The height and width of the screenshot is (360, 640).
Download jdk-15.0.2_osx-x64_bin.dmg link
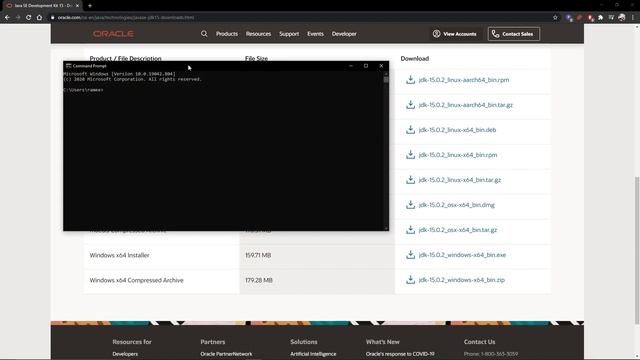tap(456, 205)
